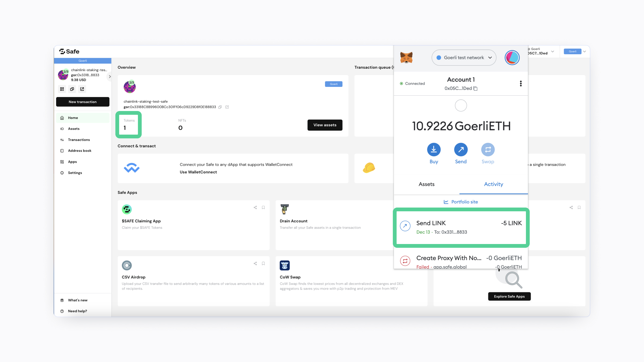Copy Safe address using sidebar copy icon
The height and width of the screenshot is (362, 644).
pos(72,89)
